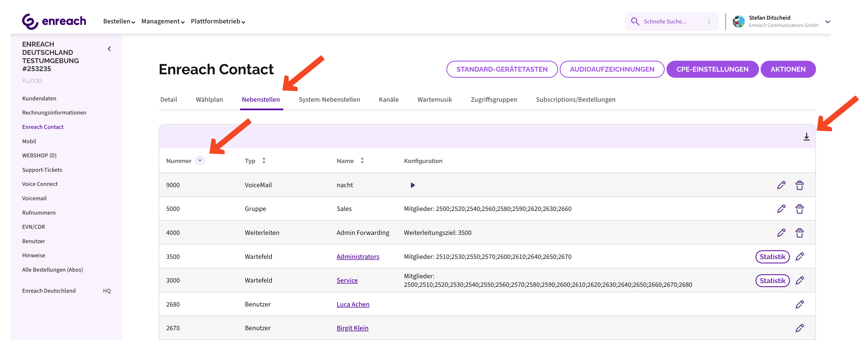Switch to the Wartemusik tab
Viewport: 868px width, 351px height.
(x=434, y=99)
